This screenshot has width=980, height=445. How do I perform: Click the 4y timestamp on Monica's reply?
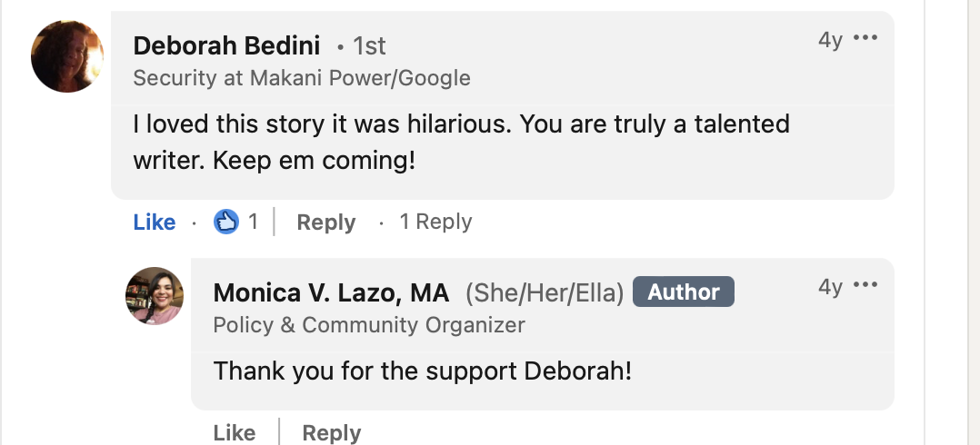click(x=830, y=287)
